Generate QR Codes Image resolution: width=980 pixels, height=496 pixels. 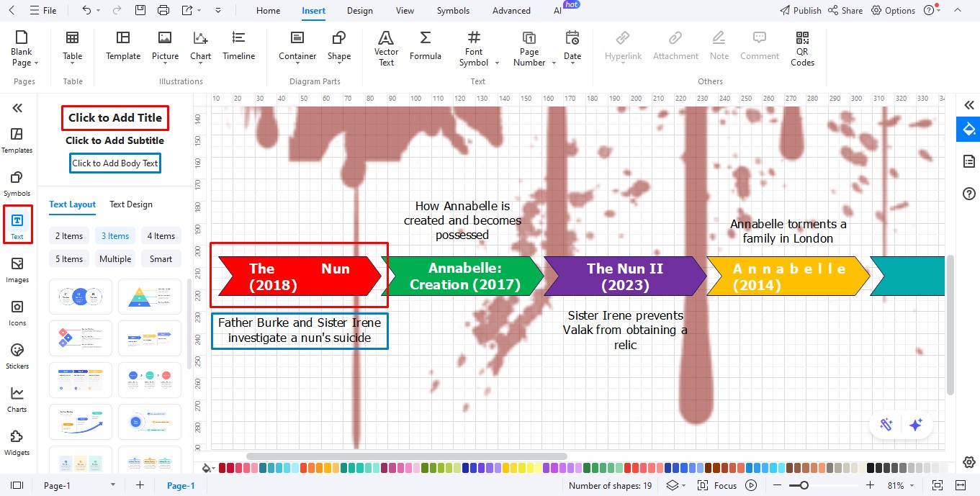point(802,48)
